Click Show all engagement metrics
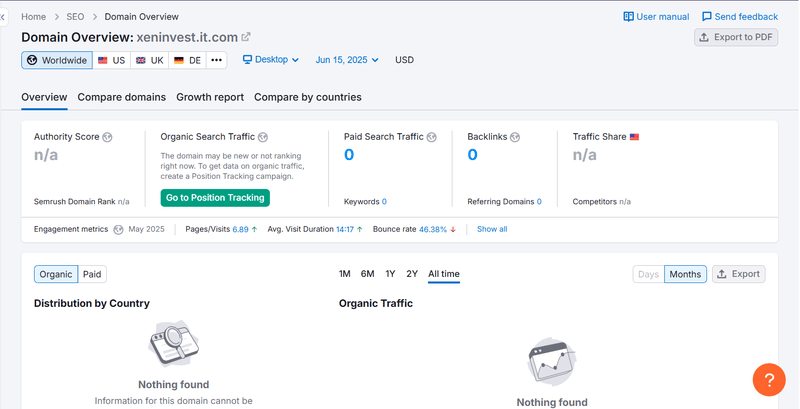The image size is (800, 409). 492,229
